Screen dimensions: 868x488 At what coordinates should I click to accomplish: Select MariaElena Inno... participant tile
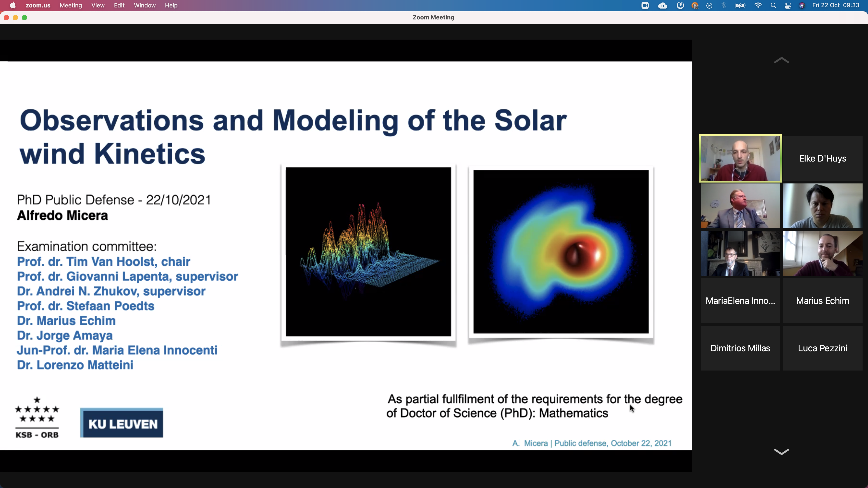click(740, 301)
